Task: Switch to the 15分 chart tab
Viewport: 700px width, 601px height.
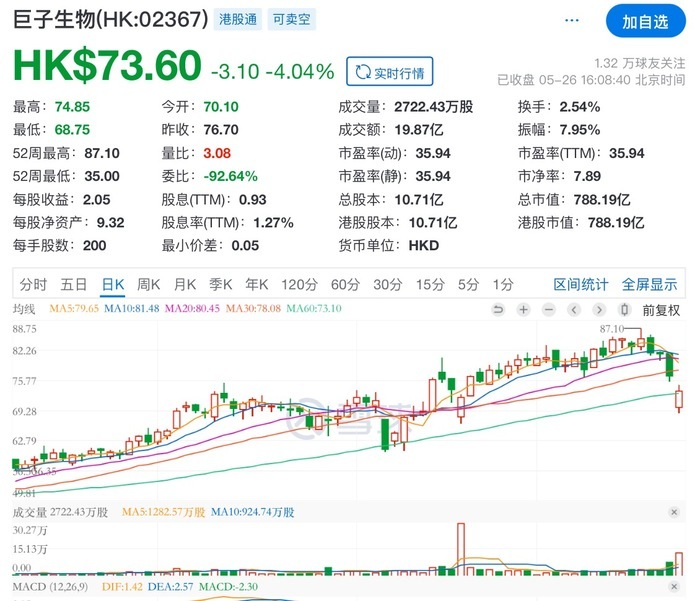Action: 430,284
